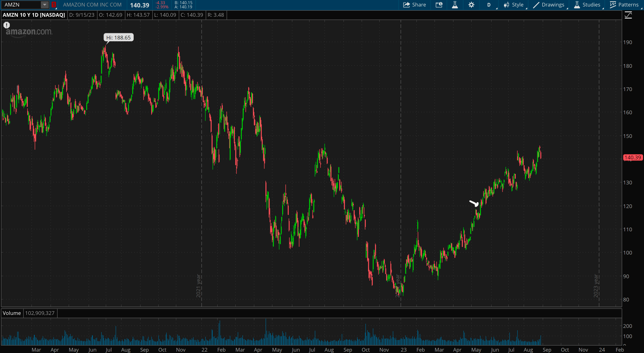Click the share arrow icon
Image resolution: width=644 pixels, height=353 pixels.
[407, 5]
